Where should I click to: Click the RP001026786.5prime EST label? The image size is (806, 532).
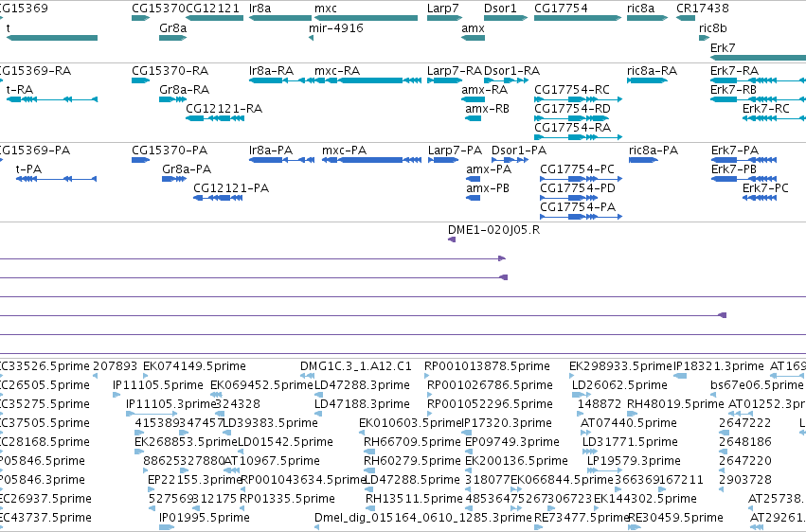tap(490, 385)
